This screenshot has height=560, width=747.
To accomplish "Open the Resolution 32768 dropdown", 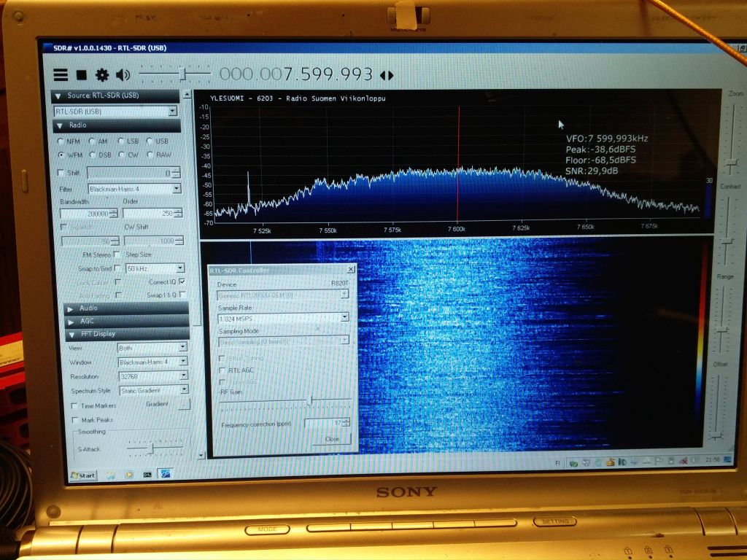I will [x=152, y=376].
